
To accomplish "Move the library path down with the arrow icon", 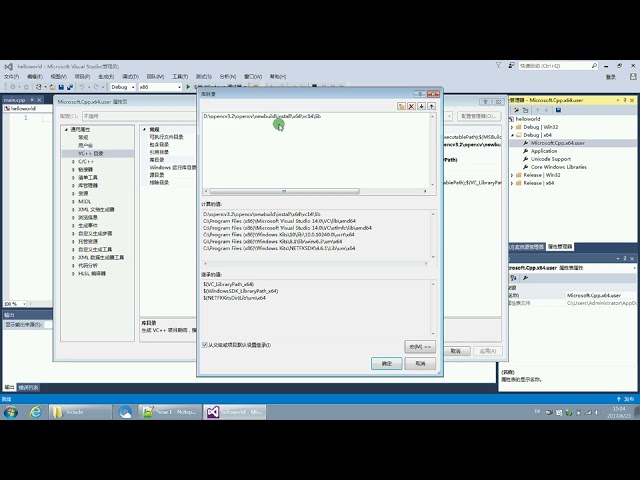I will pos(421,105).
